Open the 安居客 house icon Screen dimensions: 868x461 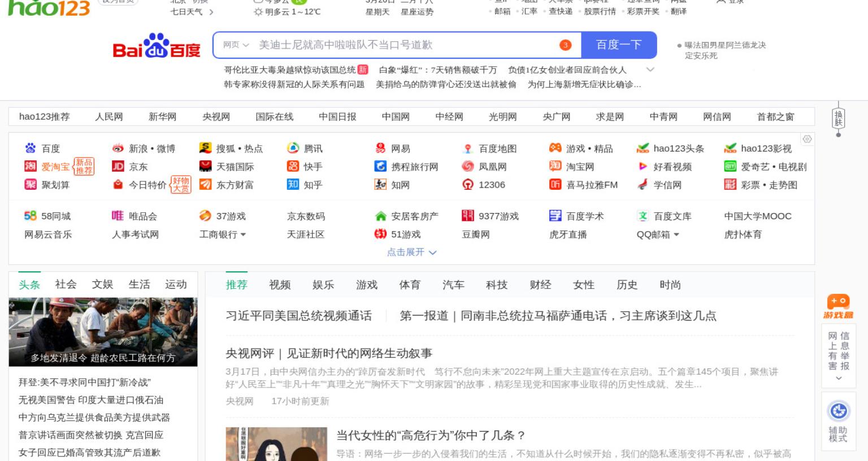pyautogui.click(x=380, y=216)
